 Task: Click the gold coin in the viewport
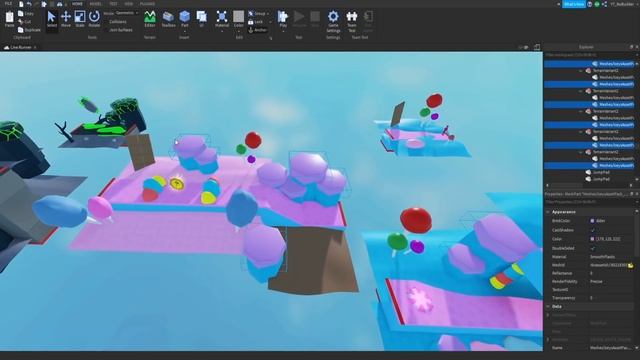point(177,184)
